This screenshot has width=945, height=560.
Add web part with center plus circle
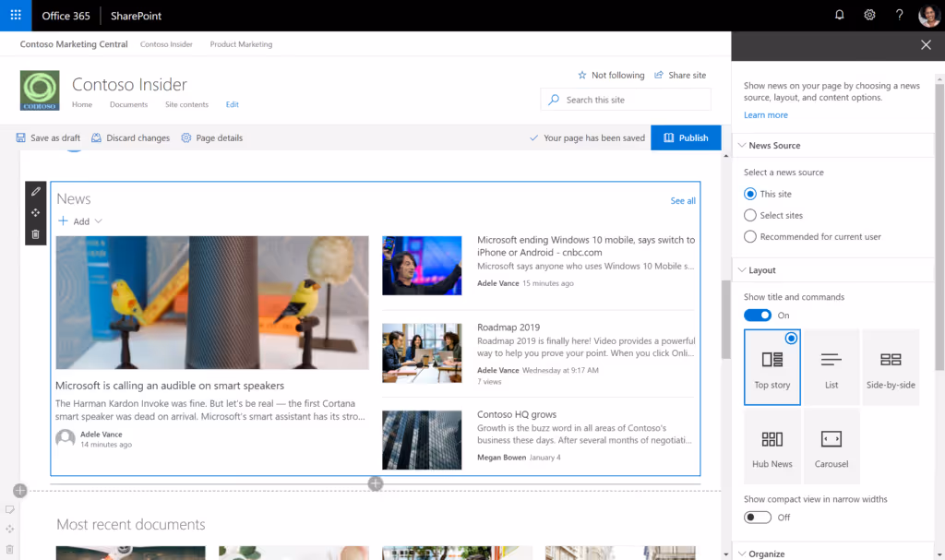point(376,483)
